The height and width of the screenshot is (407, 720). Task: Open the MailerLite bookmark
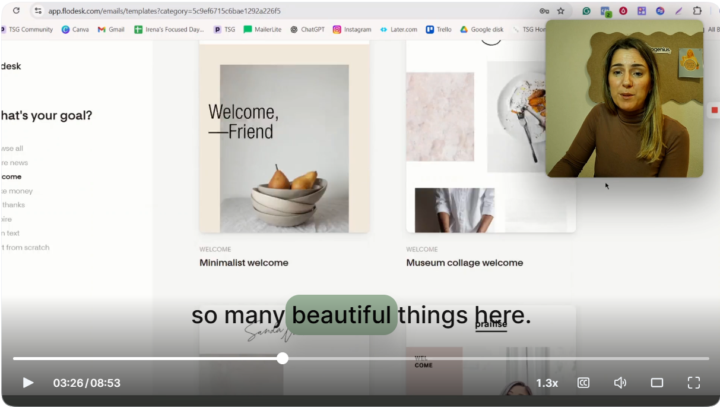click(x=262, y=29)
